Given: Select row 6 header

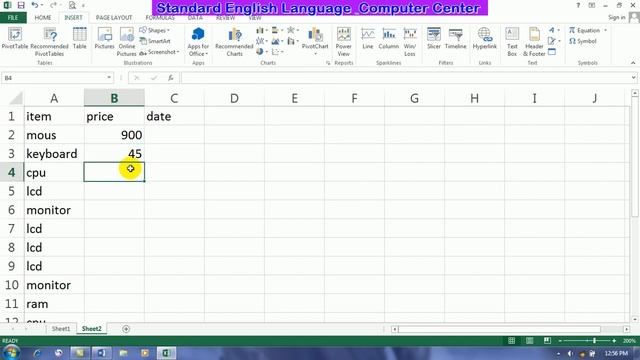Looking at the screenshot, I should 11,210.
